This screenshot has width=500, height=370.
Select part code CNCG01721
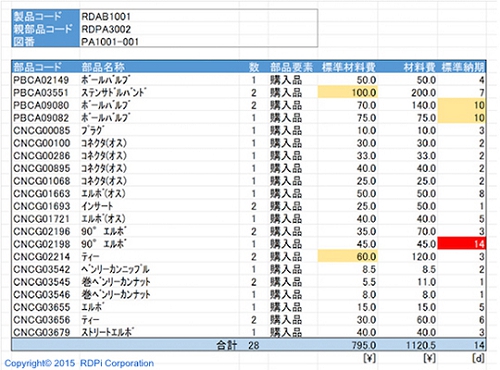pos(42,219)
